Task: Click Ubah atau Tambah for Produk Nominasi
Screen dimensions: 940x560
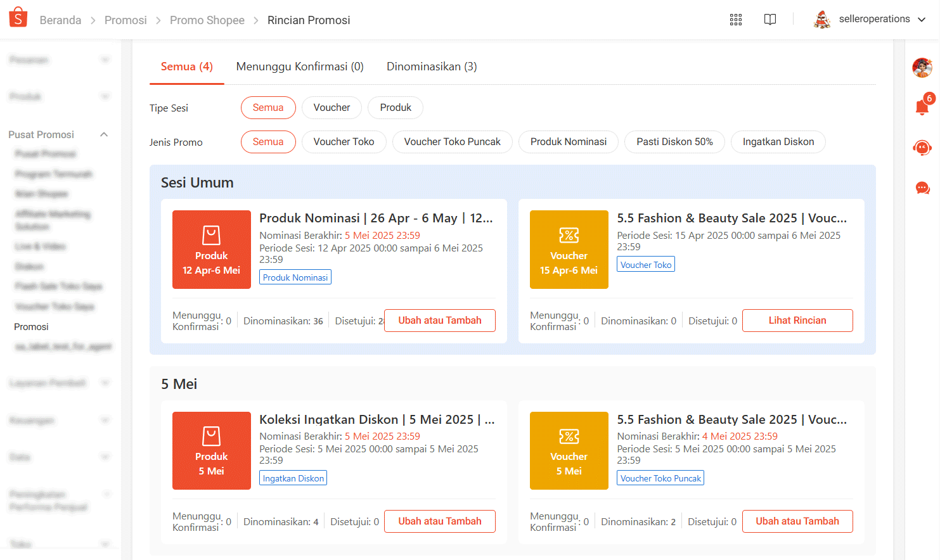Action: pyautogui.click(x=440, y=321)
